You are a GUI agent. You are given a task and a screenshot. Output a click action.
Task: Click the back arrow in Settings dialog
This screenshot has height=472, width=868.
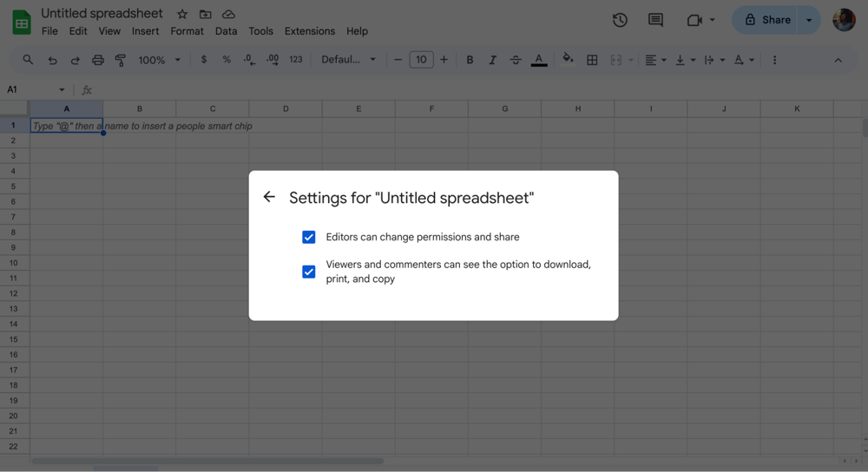coord(269,197)
